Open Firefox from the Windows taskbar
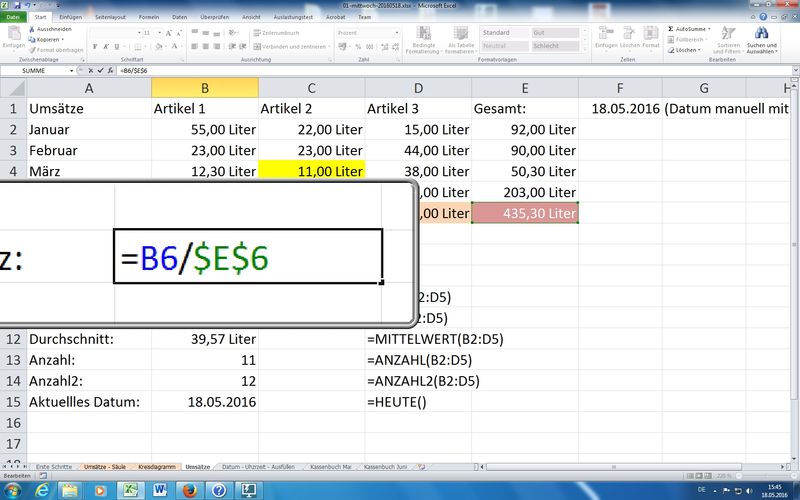The width and height of the screenshot is (800, 500). [x=187, y=489]
